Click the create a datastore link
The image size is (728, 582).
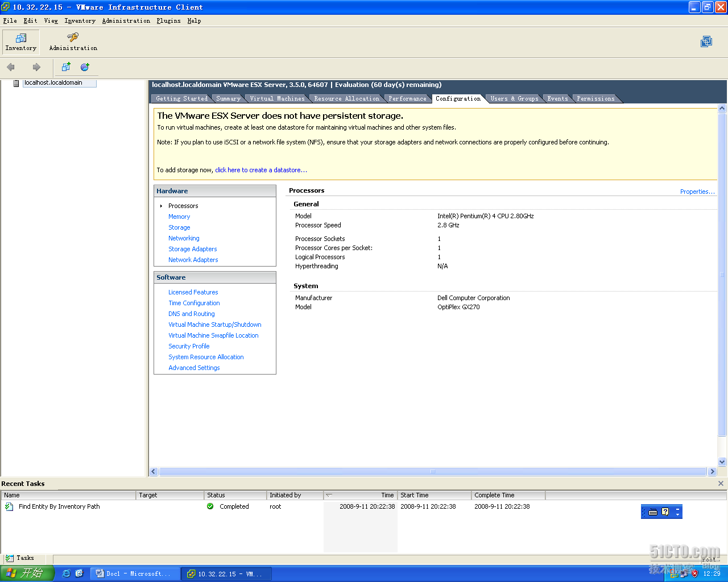click(261, 170)
